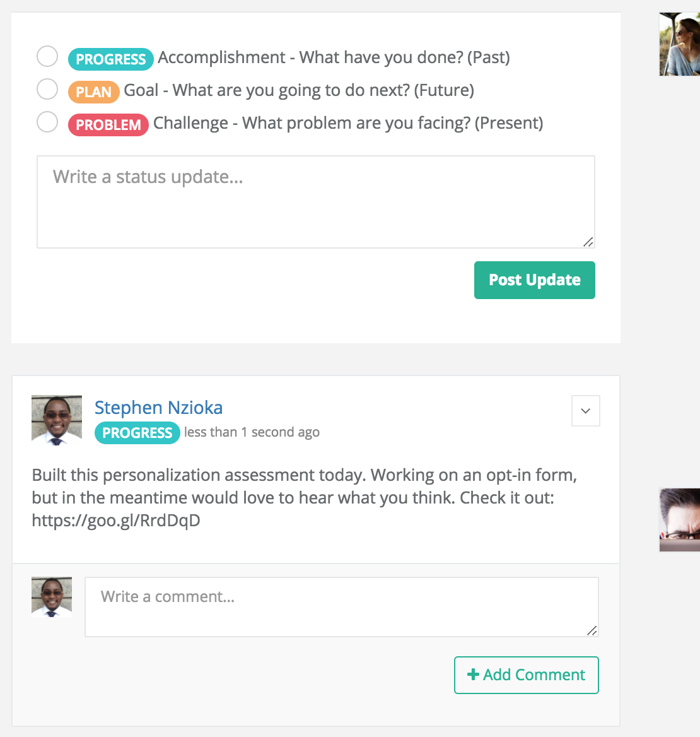700x737 pixels.
Task: Select the PROBLEM challenge radio button
Action: pos(47,122)
